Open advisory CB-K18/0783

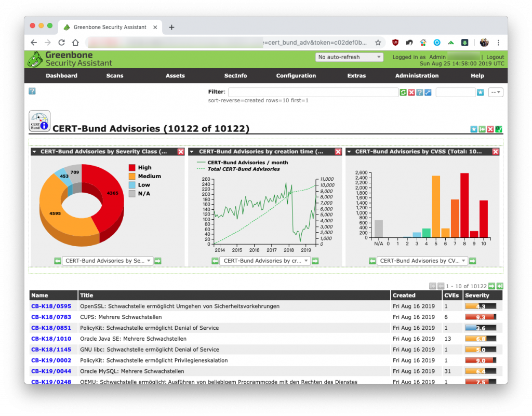51,317
